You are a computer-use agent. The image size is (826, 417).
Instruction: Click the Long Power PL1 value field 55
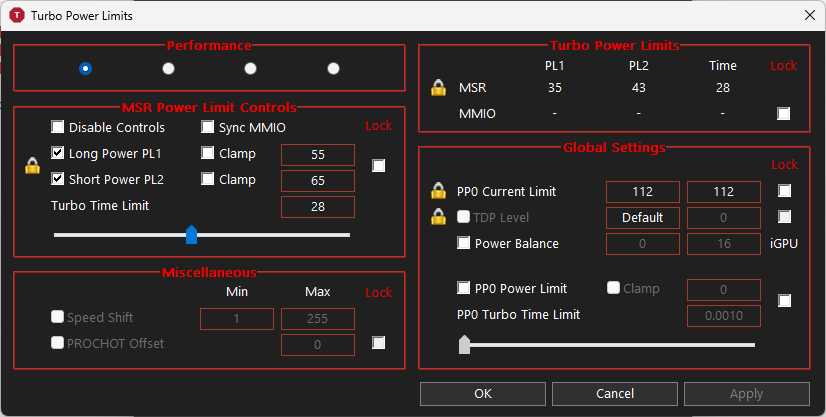coord(318,155)
